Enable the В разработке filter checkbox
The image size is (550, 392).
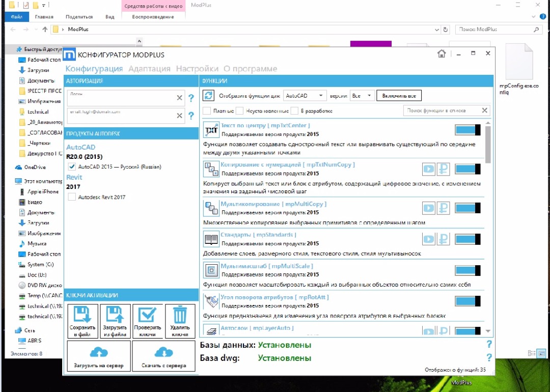295,111
